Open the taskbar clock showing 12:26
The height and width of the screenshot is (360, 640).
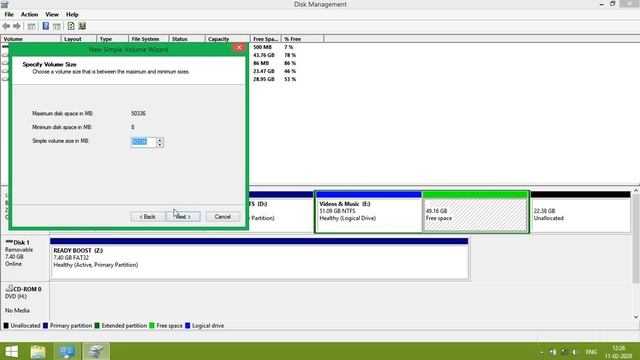pos(619,352)
